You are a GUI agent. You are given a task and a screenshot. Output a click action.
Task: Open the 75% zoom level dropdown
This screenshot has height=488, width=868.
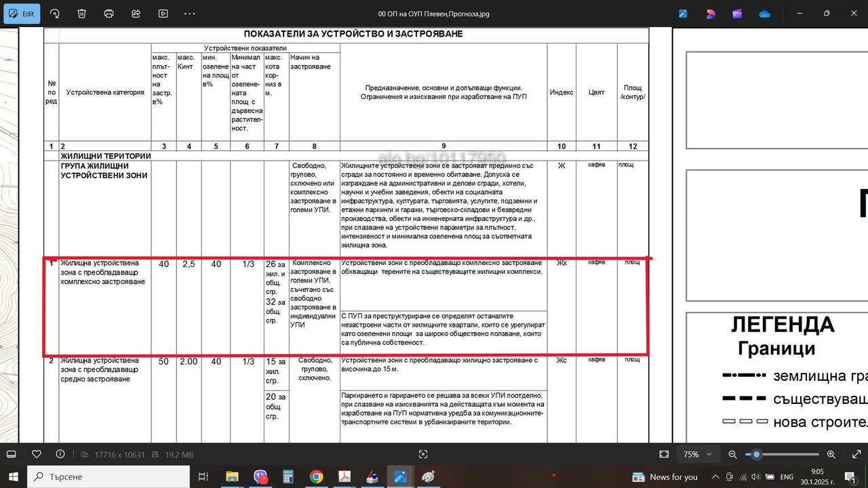click(698, 454)
